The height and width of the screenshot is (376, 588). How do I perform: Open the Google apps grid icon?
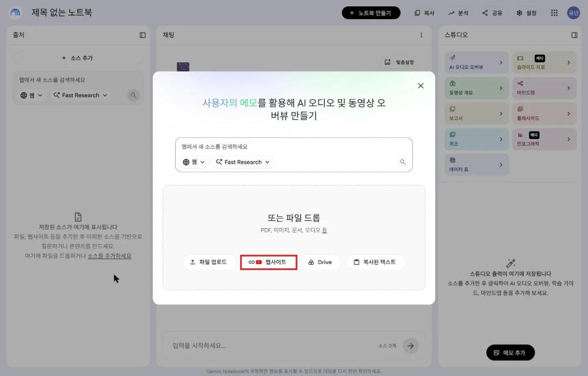[554, 13]
